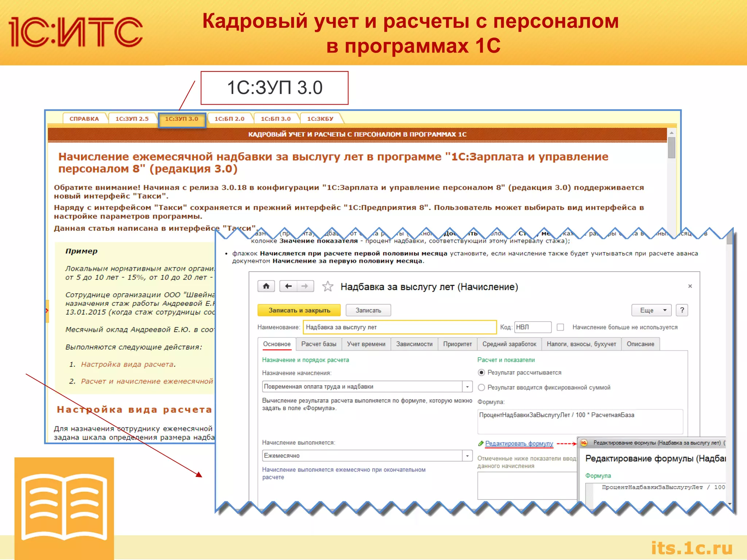The height and width of the screenshot is (560, 747).
Task: Go back with the left arrow button
Action: (288, 286)
